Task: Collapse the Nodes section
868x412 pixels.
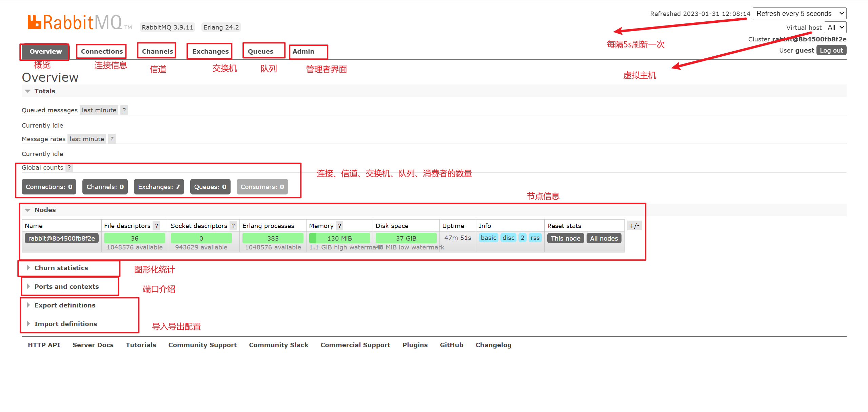Action: [x=44, y=210]
